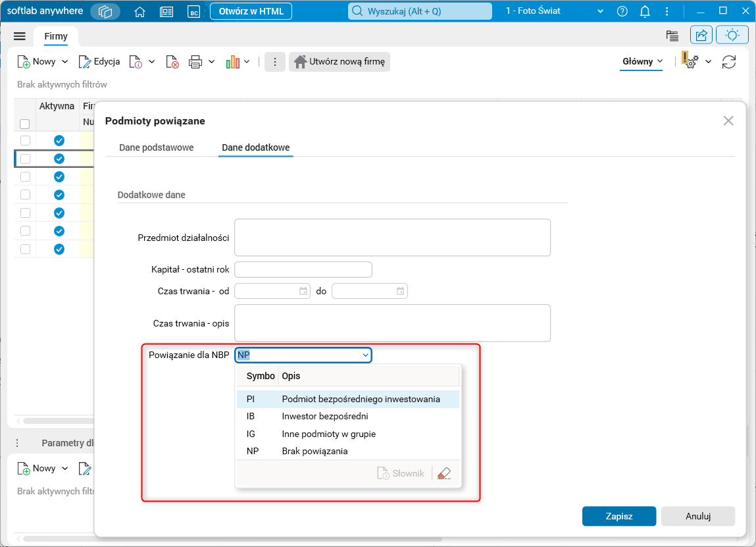Go to the Home icon
The height and width of the screenshot is (547, 756).
click(x=140, y=12)
